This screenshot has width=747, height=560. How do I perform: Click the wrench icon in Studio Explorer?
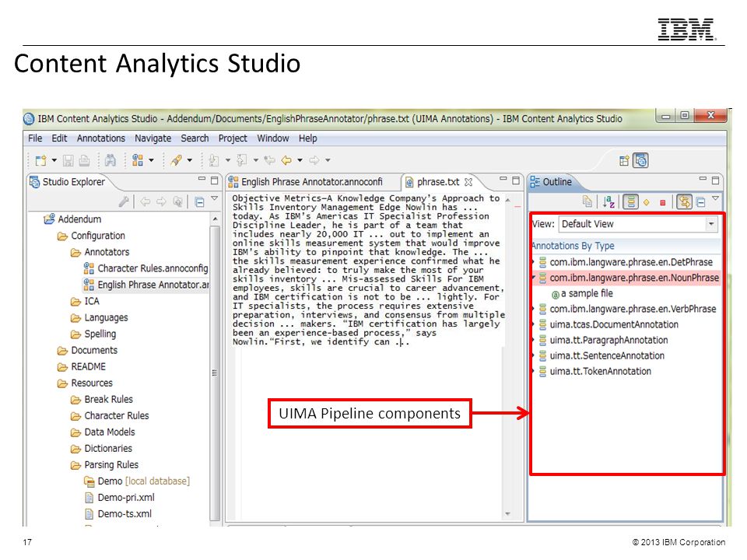124,202
